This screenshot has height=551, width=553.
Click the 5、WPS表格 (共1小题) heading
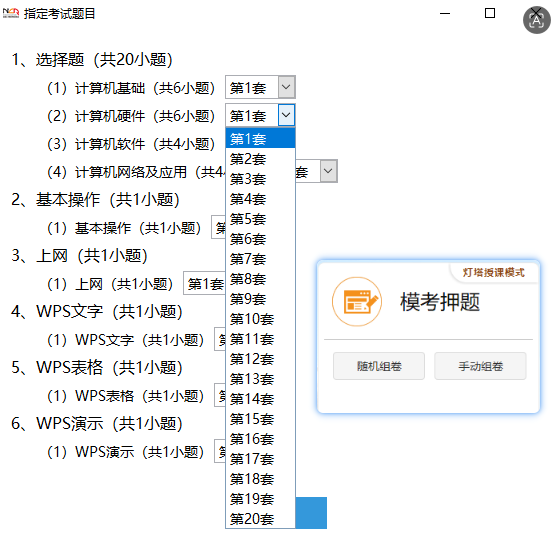(x=97, y=367)
